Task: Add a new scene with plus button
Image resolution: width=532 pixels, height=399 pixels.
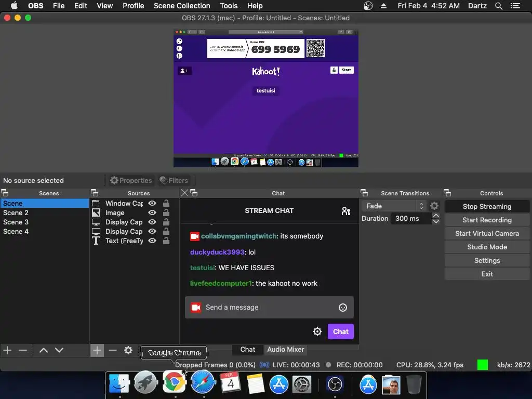Action: (7, 350)
